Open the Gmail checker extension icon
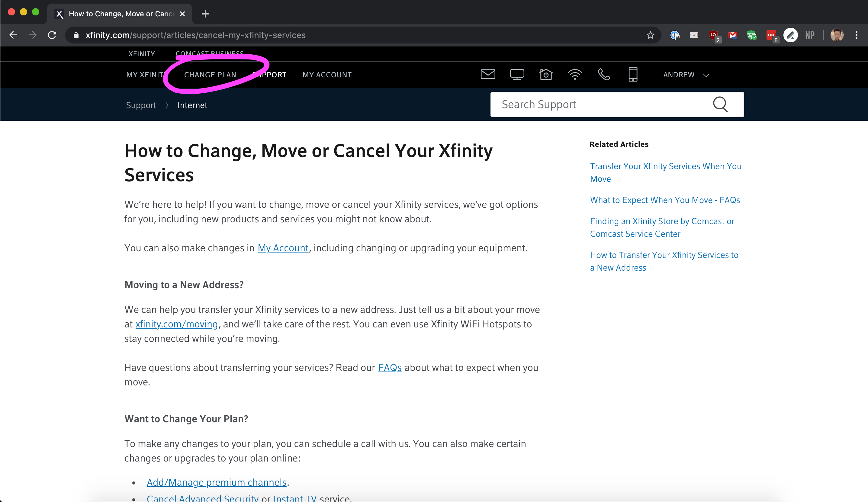The image size is (868, 502). click(x=733, y=35)
